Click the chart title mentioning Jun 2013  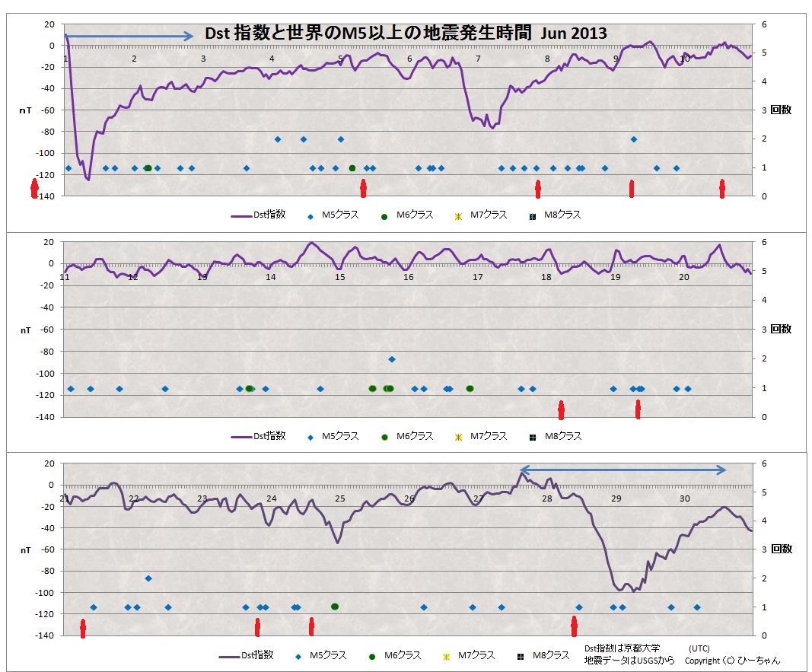tap(406, 34)
